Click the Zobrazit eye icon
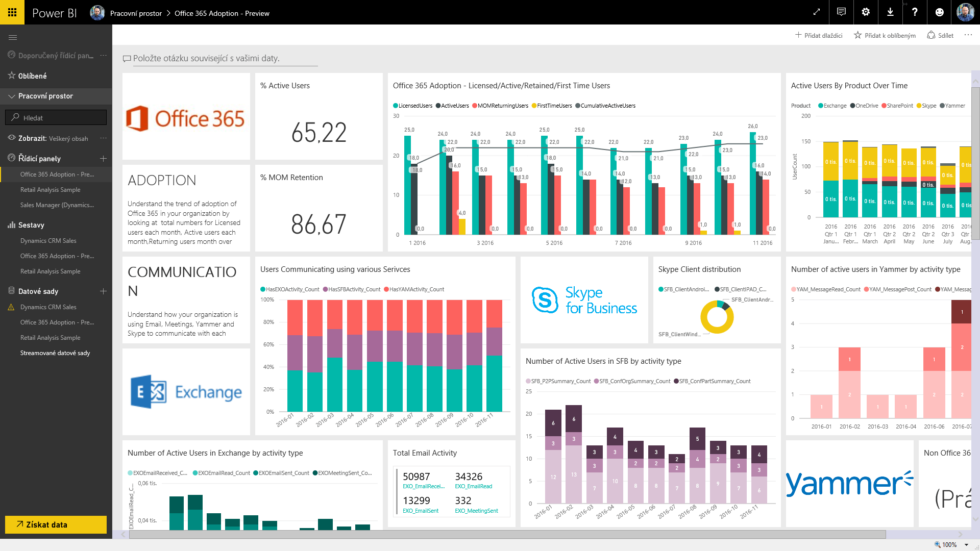The width and height of the screenshot is (980, 551). pos(12,138)
